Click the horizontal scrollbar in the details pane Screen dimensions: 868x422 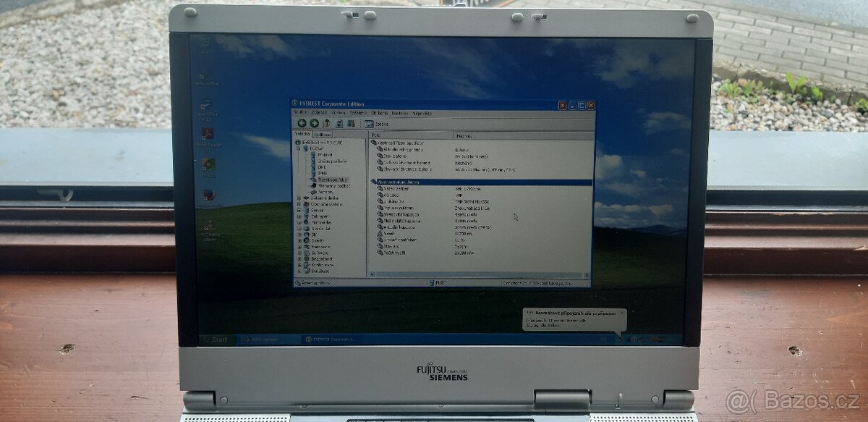pyautogui.click(x=477, y=275)
